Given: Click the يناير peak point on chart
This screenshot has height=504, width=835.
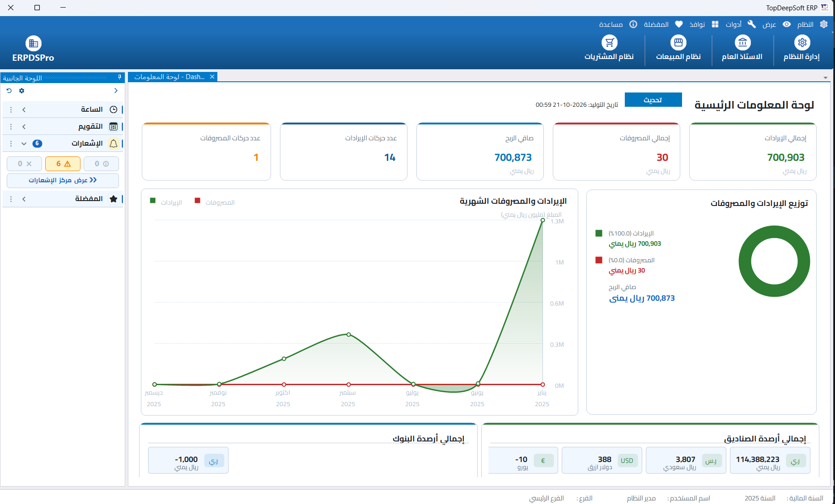Looking at the screenshot, I should click(543, 220).
